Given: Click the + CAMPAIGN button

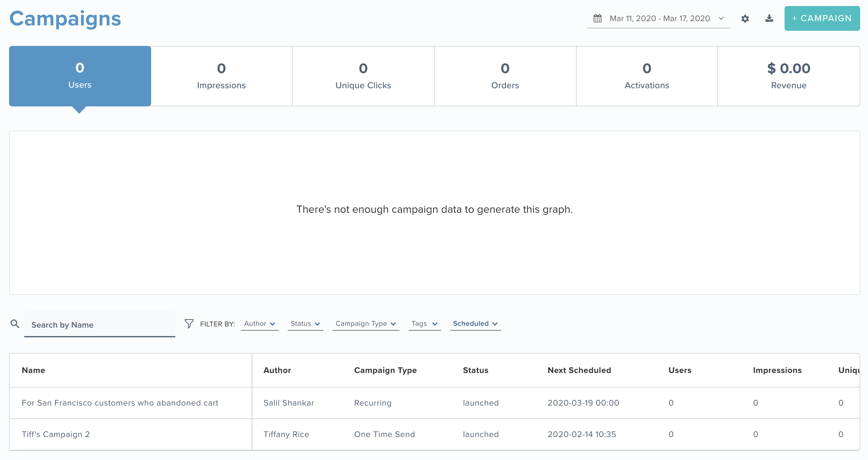Looking at the screenshot, I should click(x=822, y=18).
